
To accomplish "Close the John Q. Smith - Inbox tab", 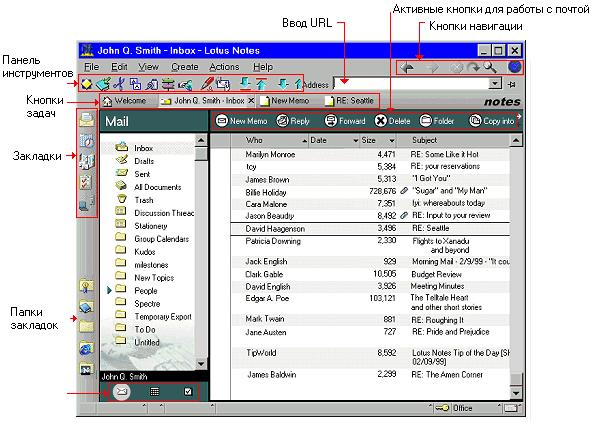I will [x=251, y=101].
